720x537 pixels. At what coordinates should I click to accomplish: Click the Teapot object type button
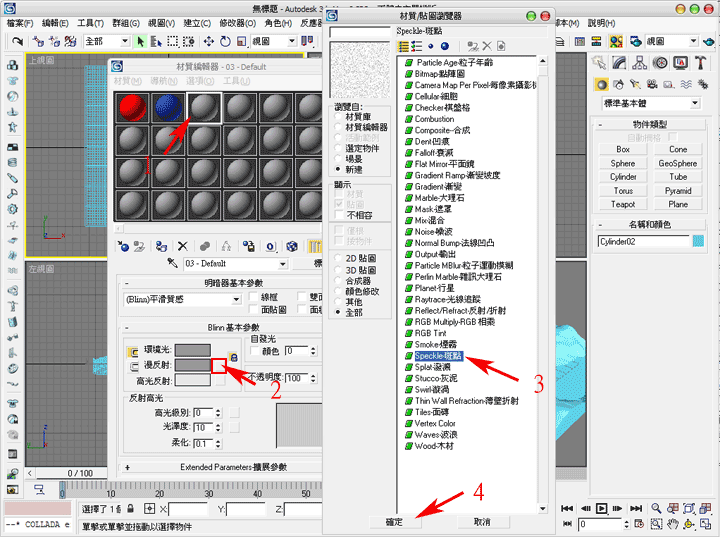623,204
